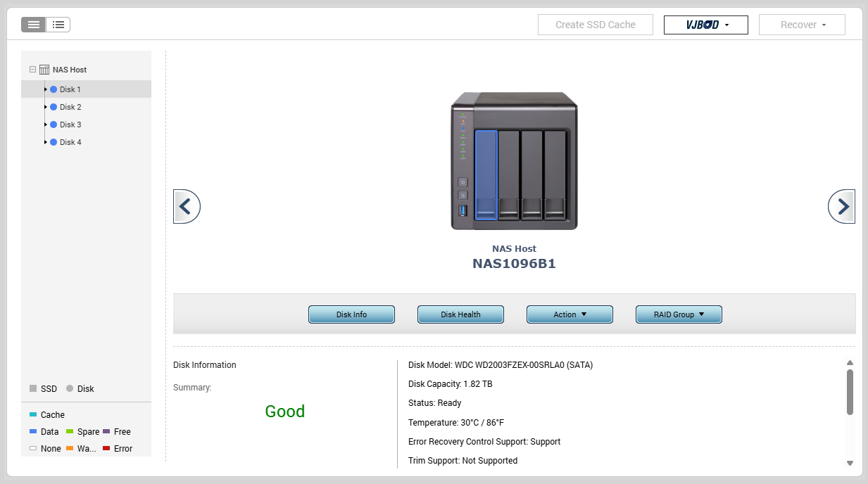
Task: Click the NAS1096B1 host name
Action: coord(514,265)
